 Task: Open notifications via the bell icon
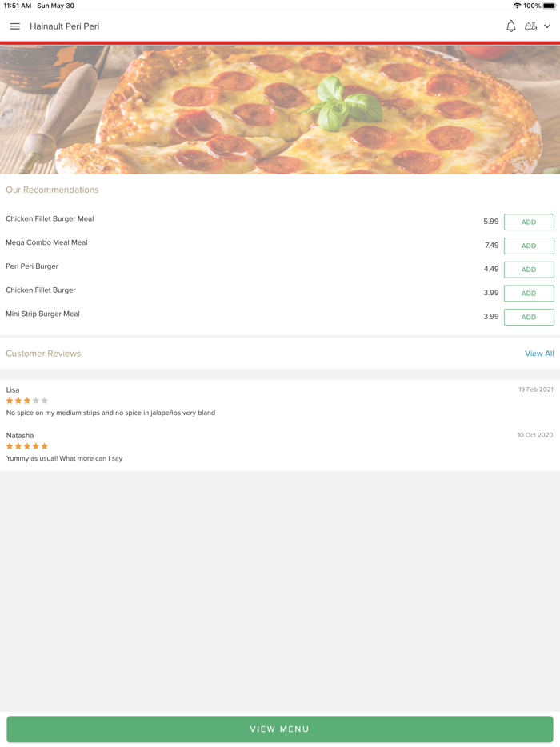point(510,26)
